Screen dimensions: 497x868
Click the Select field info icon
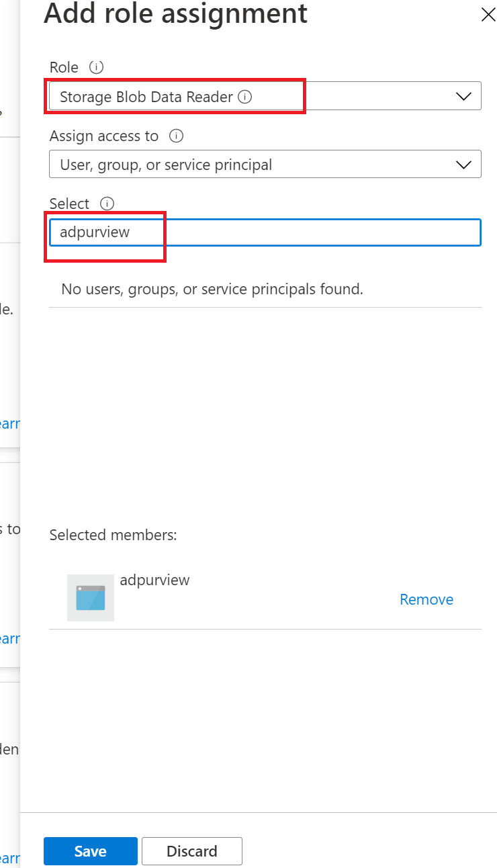coord(107,204)
